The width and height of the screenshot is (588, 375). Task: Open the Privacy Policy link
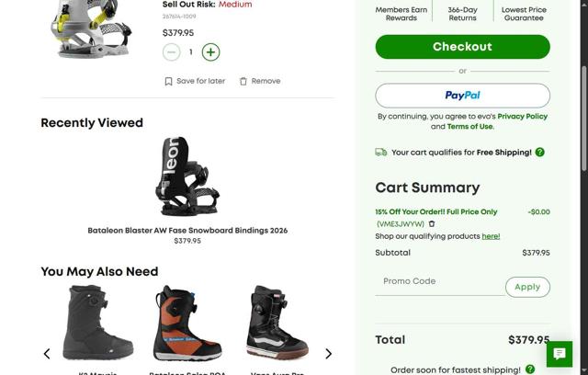[523, 117]
